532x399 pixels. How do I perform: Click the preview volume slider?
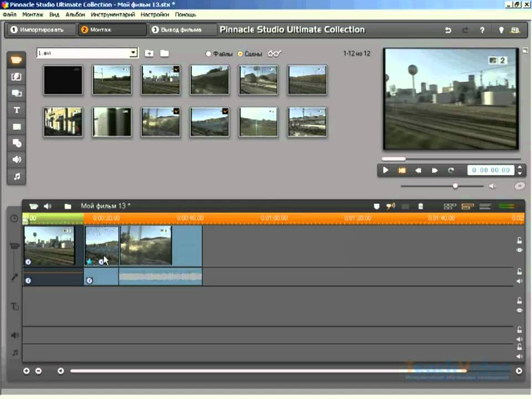click(x=455, y=186)
